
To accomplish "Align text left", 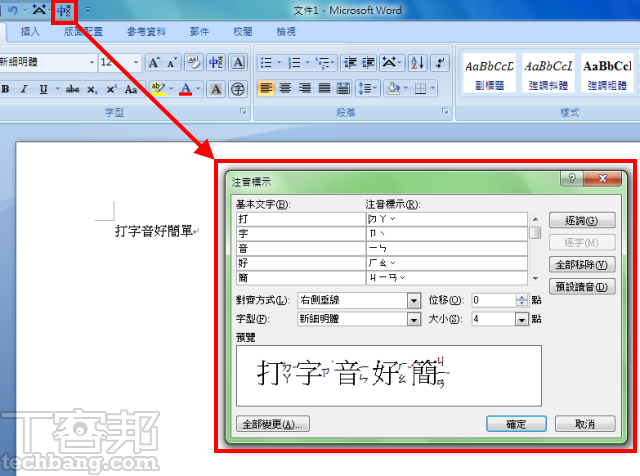I will (x=266, y=88).
